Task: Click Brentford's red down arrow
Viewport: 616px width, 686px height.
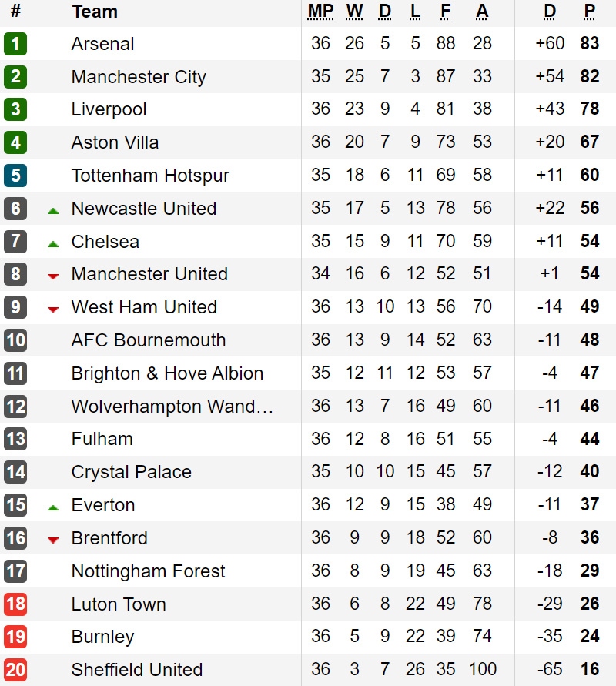Action: 53,540
